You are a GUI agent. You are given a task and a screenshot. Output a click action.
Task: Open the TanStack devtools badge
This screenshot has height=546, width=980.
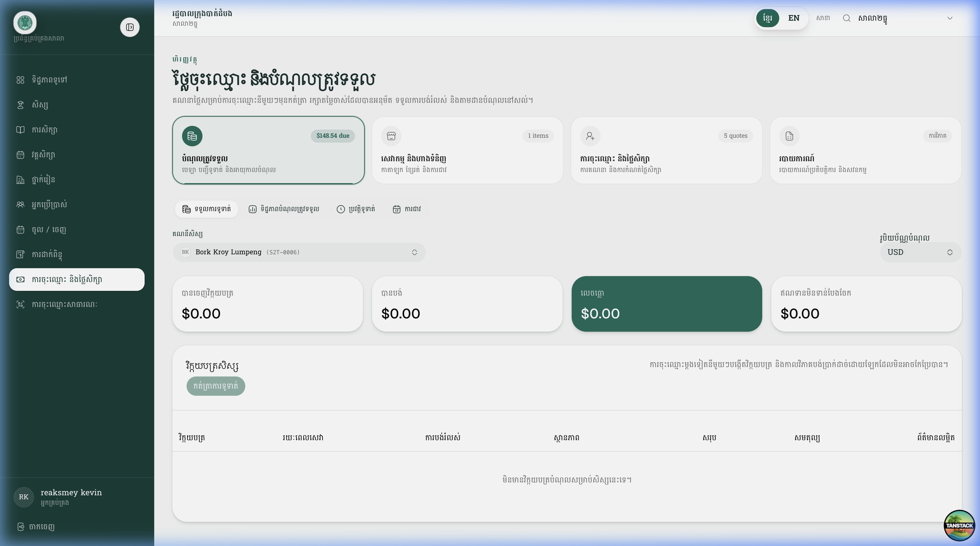959,525
